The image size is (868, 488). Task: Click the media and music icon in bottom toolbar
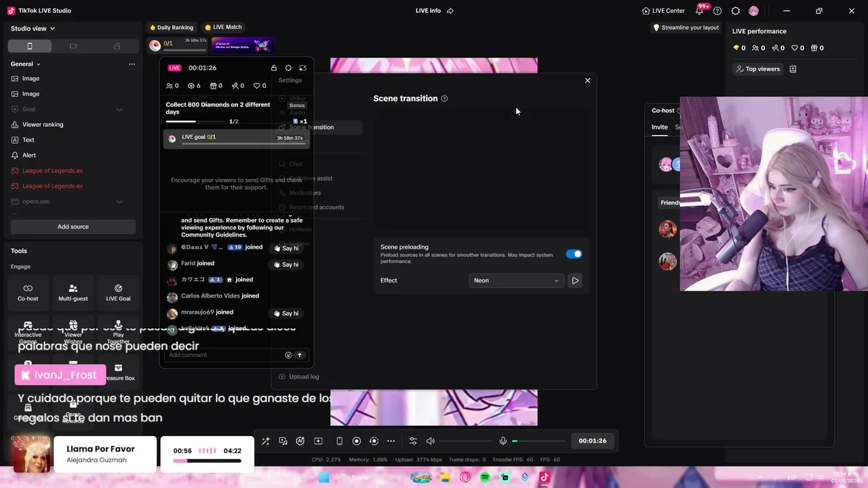click(283, 441)
